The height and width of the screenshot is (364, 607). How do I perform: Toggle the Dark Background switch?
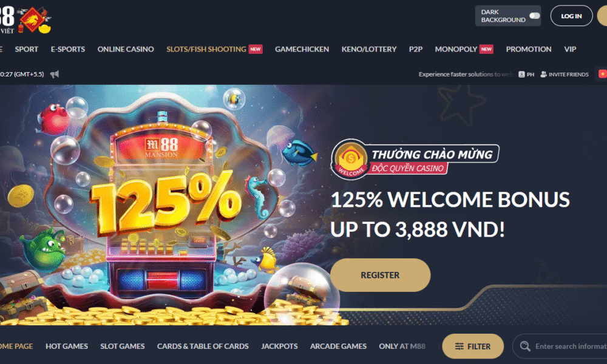click(535, 16)
